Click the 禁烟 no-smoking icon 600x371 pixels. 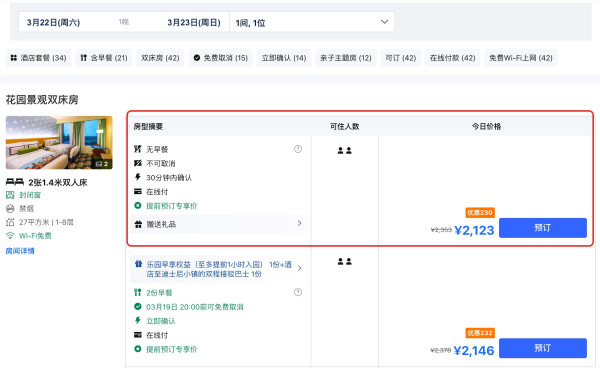pyautogui.click(x=10, y=209)
